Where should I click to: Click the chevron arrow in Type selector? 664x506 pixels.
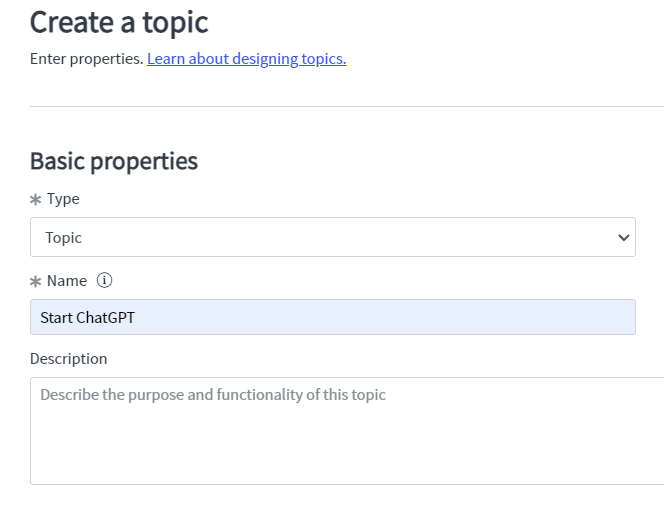click(x=623, y=238)
